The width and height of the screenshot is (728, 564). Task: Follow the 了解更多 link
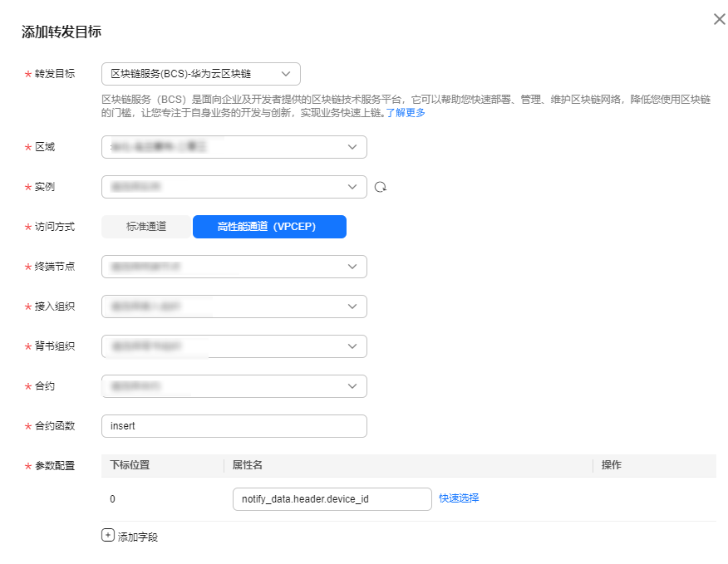click(x=406, y=113)
